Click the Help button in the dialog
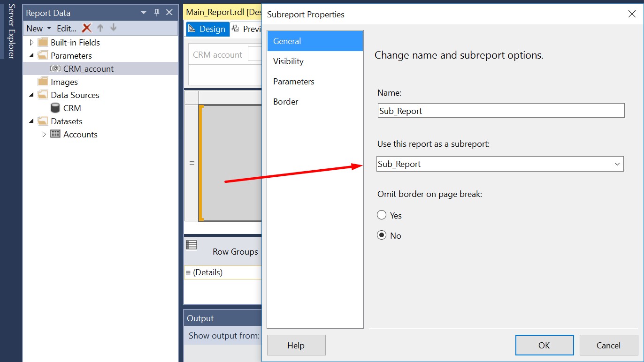 click(296, 345)
